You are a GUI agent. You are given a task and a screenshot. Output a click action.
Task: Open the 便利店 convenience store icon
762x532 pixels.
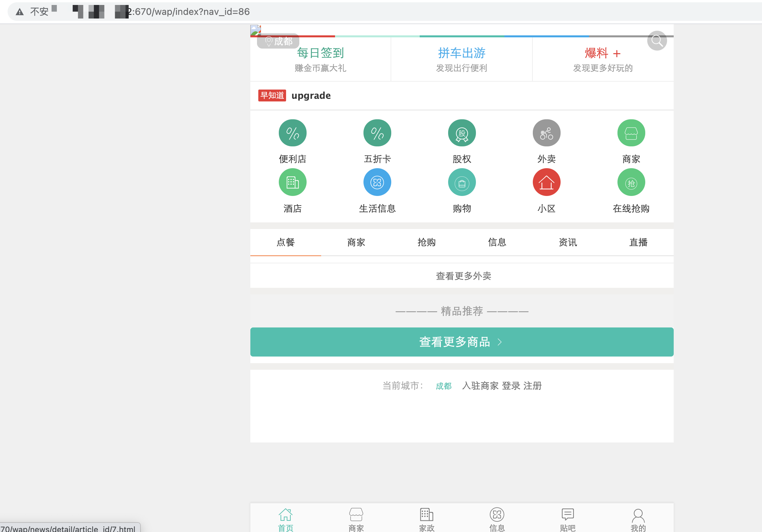(292, 133)
